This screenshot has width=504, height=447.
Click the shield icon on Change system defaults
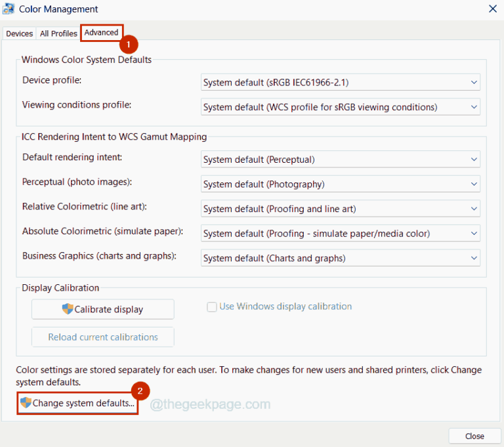click(26, 403)
